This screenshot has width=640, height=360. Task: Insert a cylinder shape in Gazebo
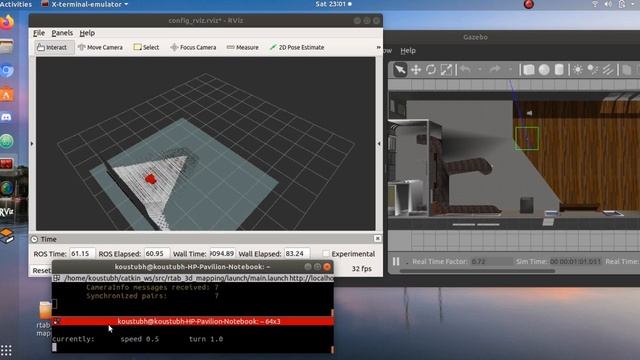click(x=559, y=70)
